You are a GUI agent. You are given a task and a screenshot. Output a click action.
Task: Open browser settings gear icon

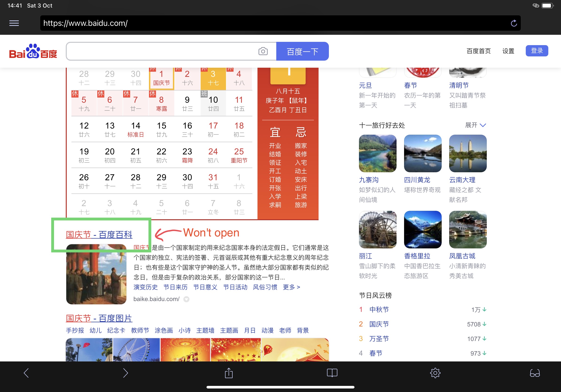point(435,373)
